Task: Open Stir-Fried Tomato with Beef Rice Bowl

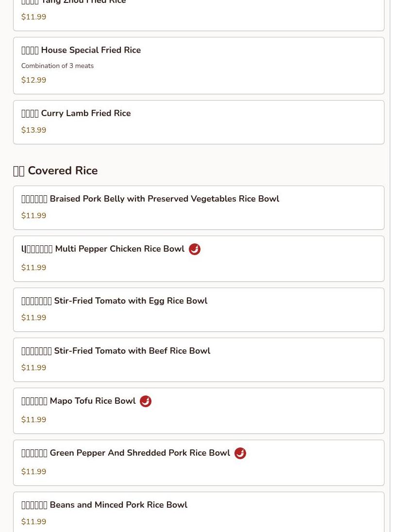Action: pos(132,351)
